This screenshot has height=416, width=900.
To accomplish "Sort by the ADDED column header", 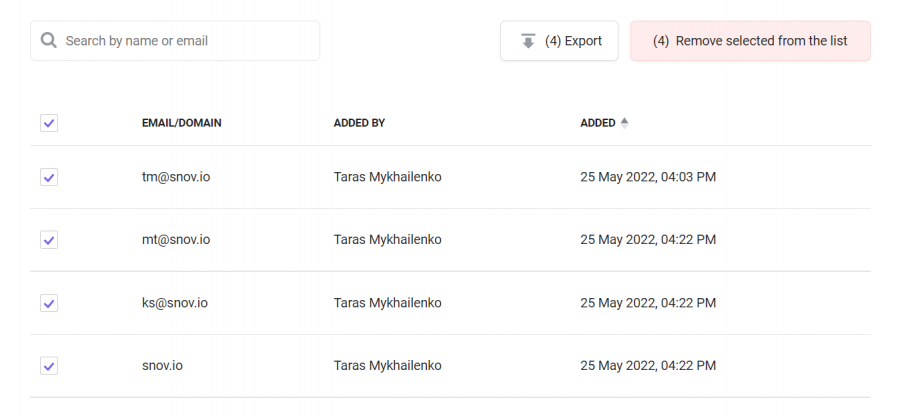I will (x=598, y=123).
